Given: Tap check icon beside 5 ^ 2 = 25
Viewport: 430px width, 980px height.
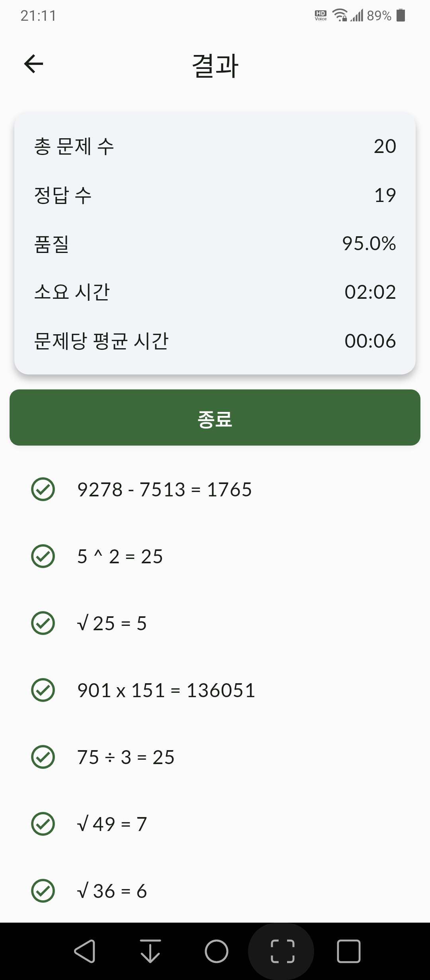Looking at the screenshot, I should 43,556.
